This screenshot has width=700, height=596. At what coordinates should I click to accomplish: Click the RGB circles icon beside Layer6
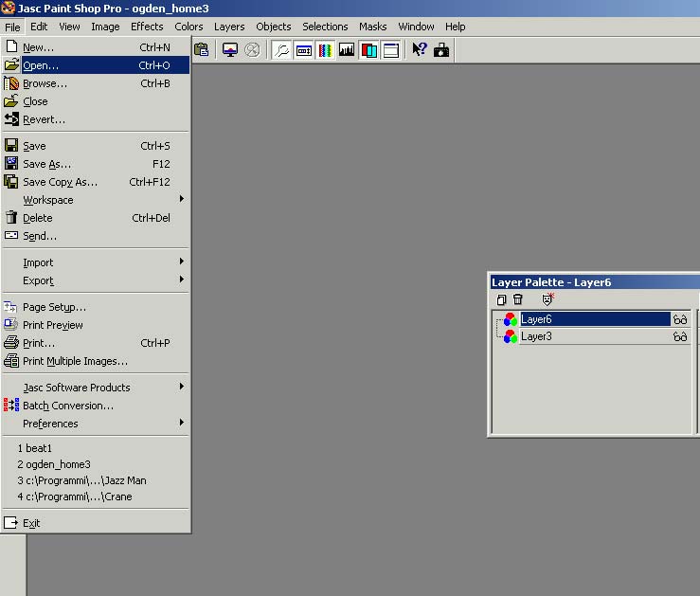[511, 319]
